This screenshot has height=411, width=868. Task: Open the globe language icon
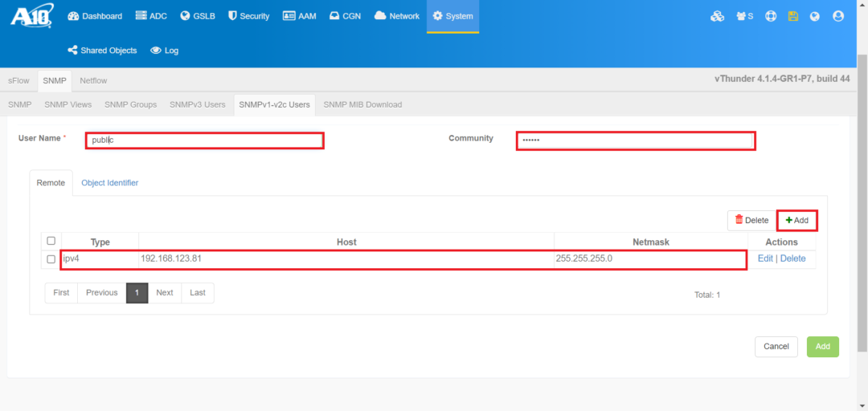coord(815,16)
